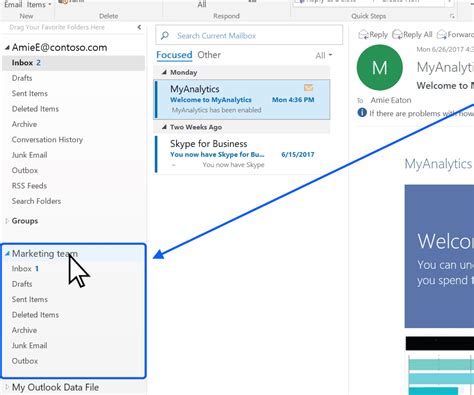The width and height of the screenshot is (474, 395).
Task: Select Inbox under AmieE@contoso.com
Action: coord(73,63)
